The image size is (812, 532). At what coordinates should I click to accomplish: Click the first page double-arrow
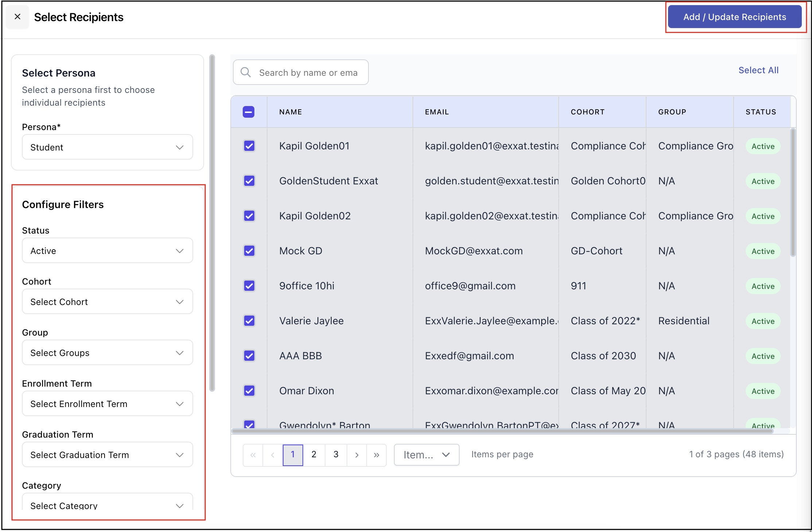(x=253, y=455)
